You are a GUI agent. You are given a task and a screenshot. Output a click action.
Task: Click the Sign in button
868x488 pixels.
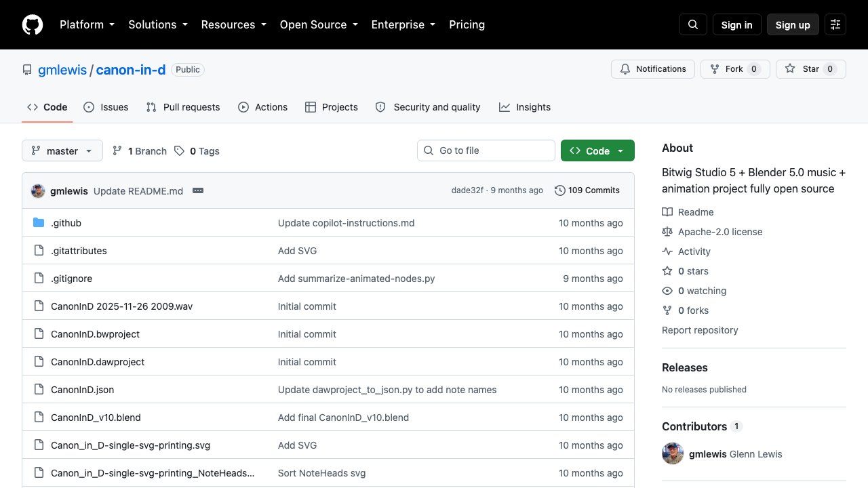pos(737,24)
